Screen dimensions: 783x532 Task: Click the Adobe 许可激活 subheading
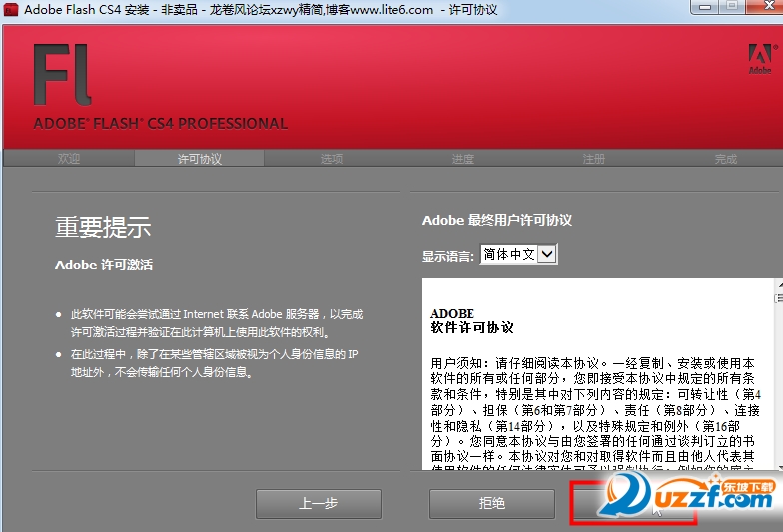pos(104,266)
